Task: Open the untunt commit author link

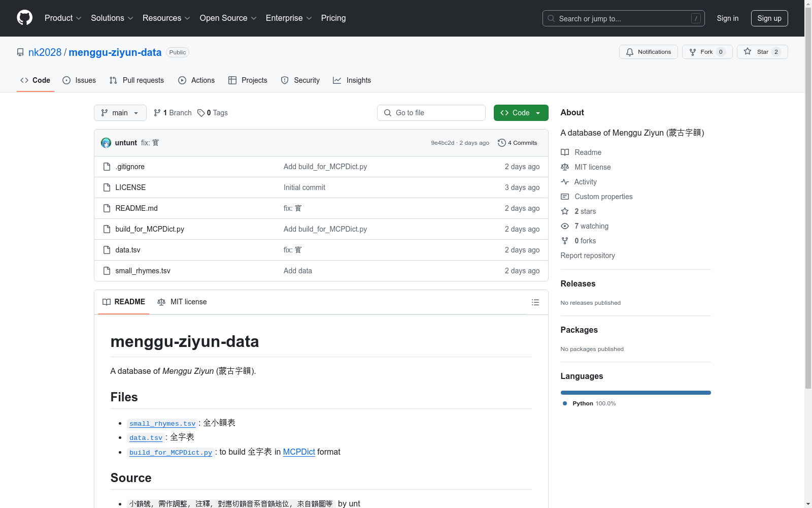Action: [126, 143]
